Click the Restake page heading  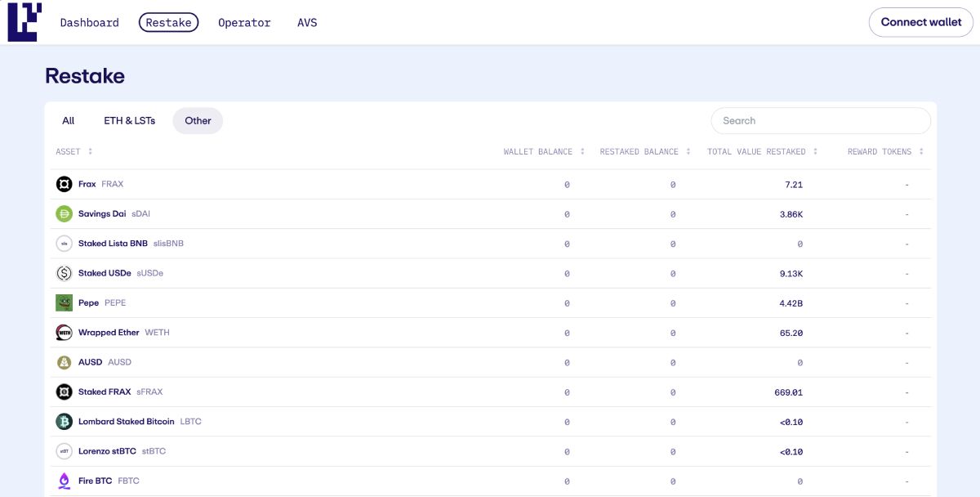(x=85, y=76)
